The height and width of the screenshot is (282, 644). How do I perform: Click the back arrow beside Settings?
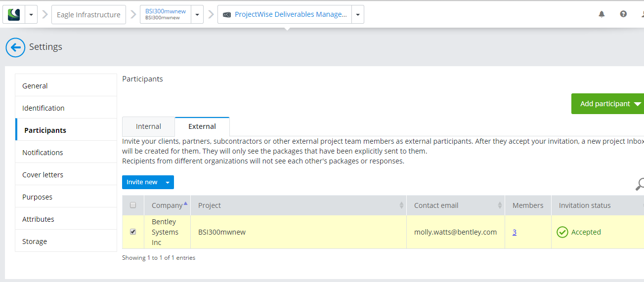click(15, 47)
